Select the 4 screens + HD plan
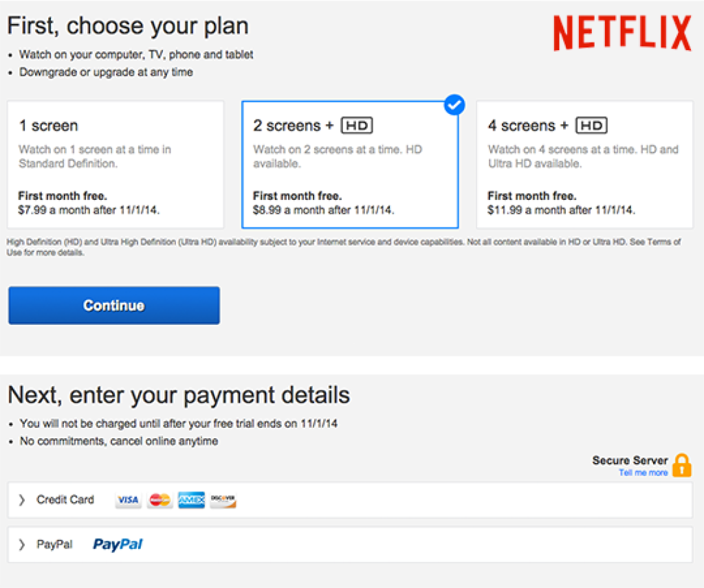 click(x=584, y=165)
